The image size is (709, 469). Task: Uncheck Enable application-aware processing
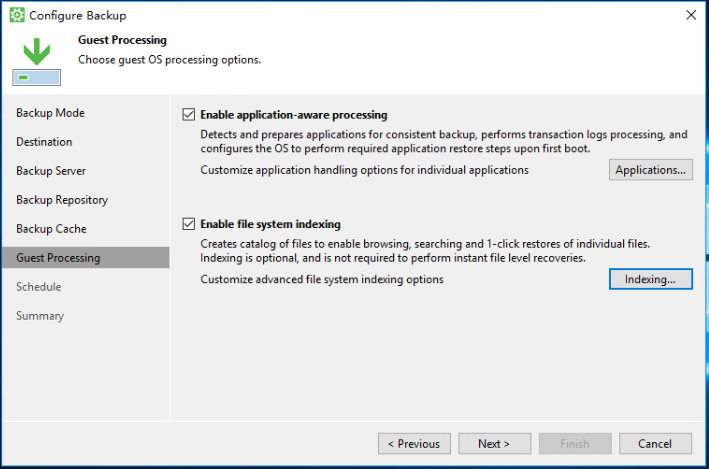pos(189,114)
